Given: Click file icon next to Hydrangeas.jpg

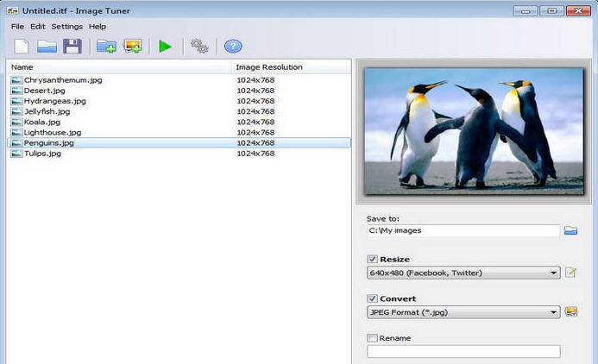Looking at the screenshot, I should click(16, 101).
